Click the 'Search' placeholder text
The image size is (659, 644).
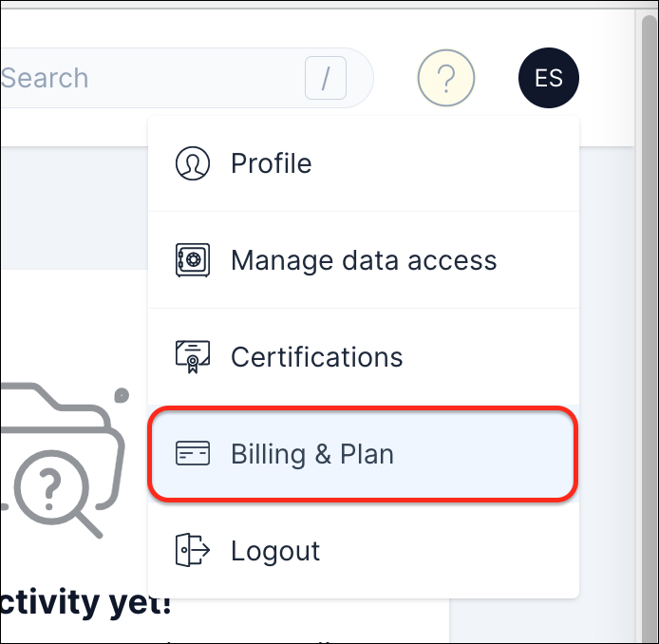point(44,78)
